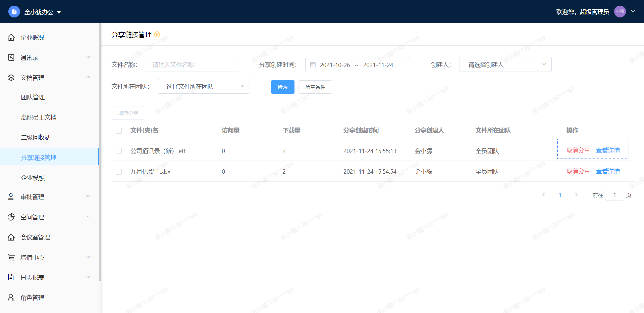Expand the 空间管理 menu chevron

(x=88, y=217)
